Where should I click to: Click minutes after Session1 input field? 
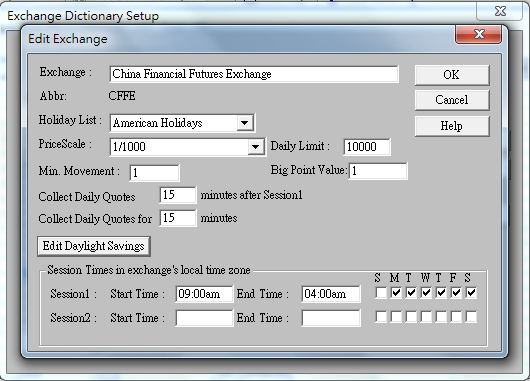tap(178, 195)
